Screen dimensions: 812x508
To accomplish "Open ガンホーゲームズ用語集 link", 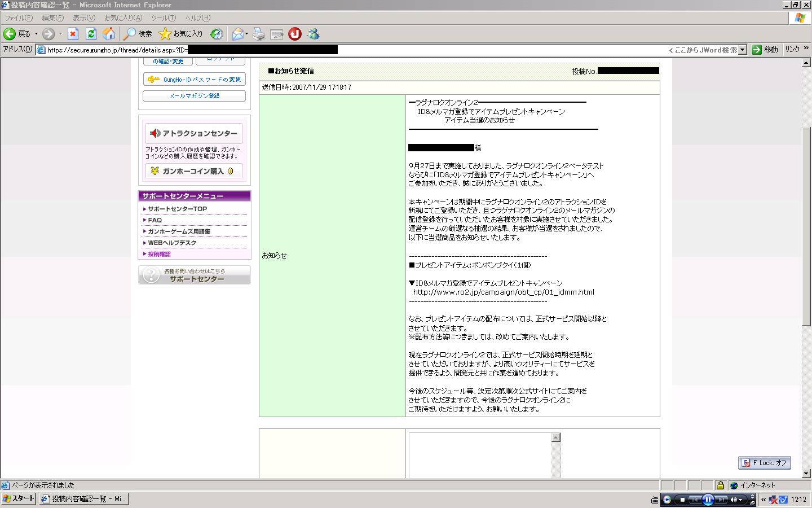I will pos(179,231).
